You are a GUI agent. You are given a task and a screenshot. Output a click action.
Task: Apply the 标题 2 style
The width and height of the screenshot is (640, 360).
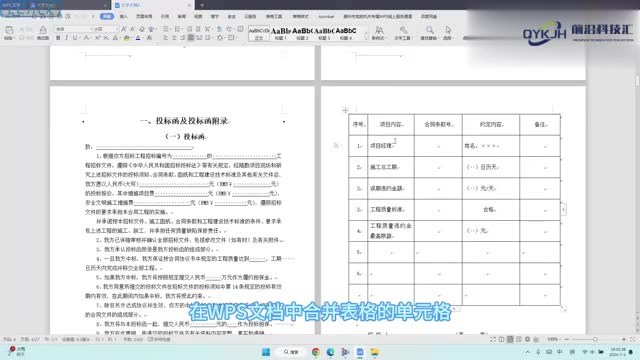(302, 33)
